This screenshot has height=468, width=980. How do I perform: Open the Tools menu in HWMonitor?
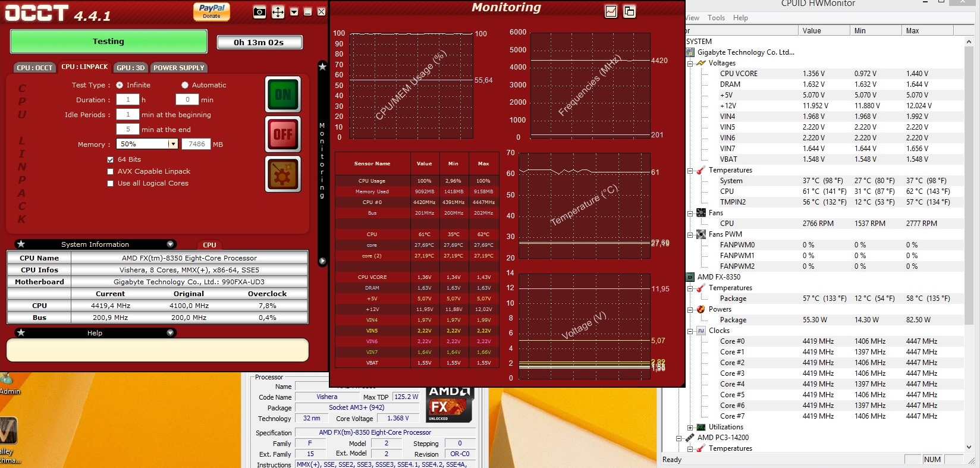click(x=716, y=18)
